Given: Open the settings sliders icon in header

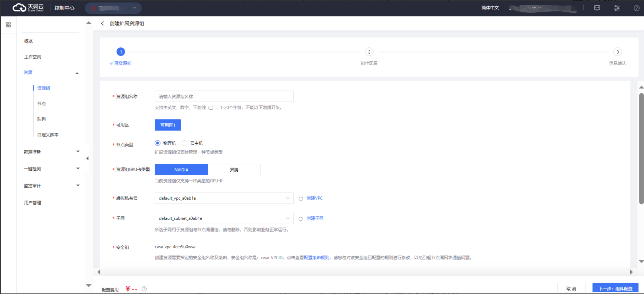Looking at the screenshot, I should click(617, 8).
